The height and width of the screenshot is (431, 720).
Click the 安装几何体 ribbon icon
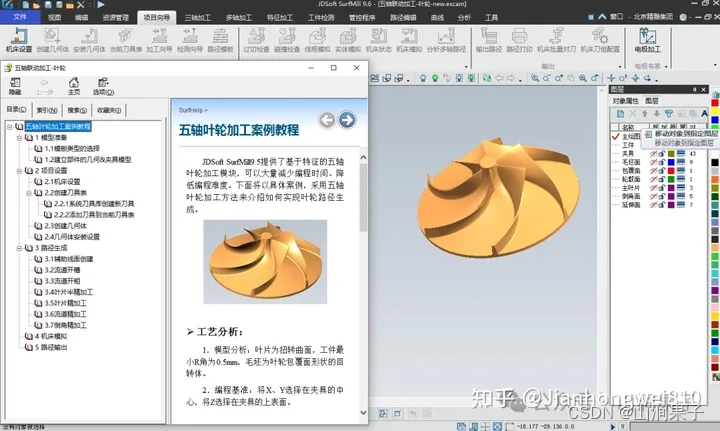pyautogui.click(x=89, y=40)
